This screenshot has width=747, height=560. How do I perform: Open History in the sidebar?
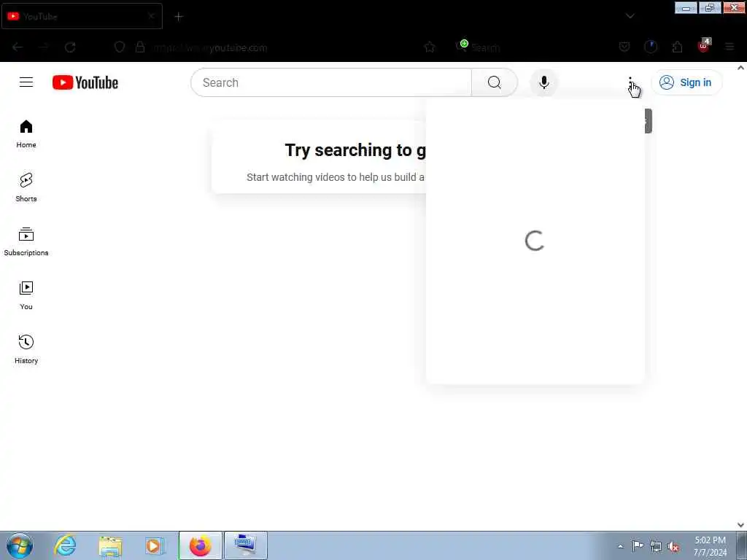(26, 349)
